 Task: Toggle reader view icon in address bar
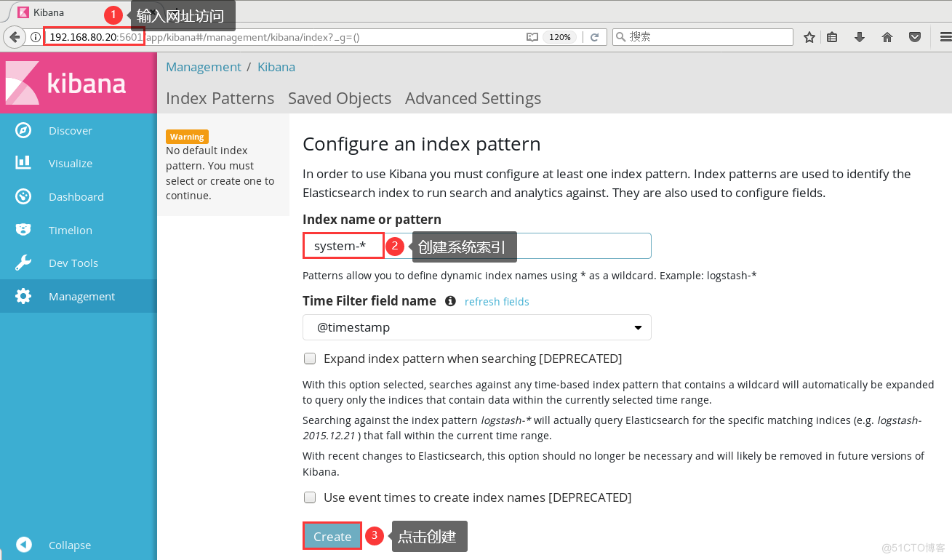[532, 37]
